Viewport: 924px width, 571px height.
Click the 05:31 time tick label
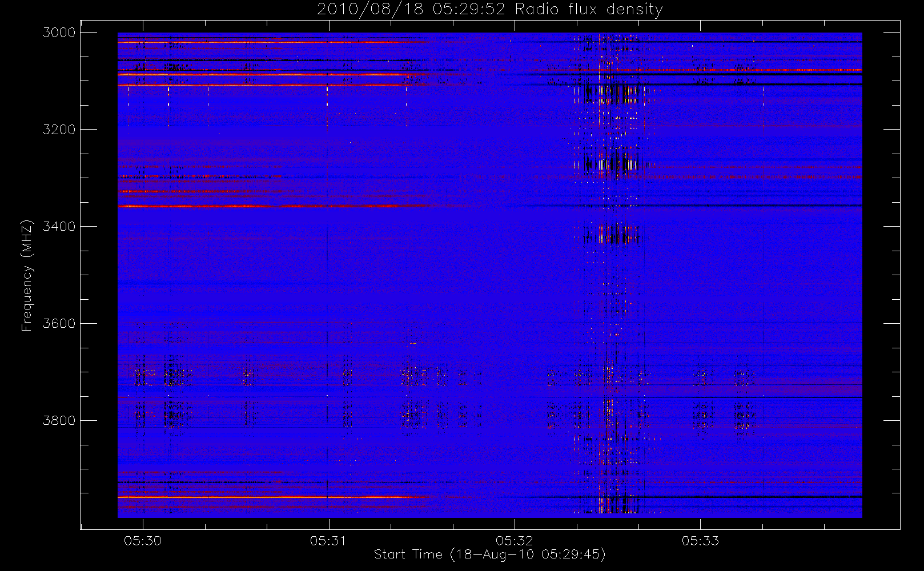[x=328, y=541]
